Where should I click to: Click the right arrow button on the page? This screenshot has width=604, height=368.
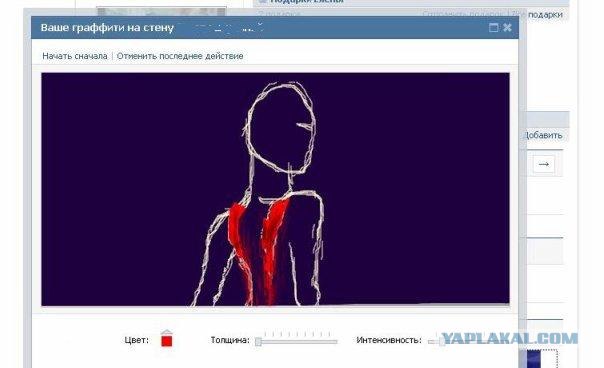[544, 164]
